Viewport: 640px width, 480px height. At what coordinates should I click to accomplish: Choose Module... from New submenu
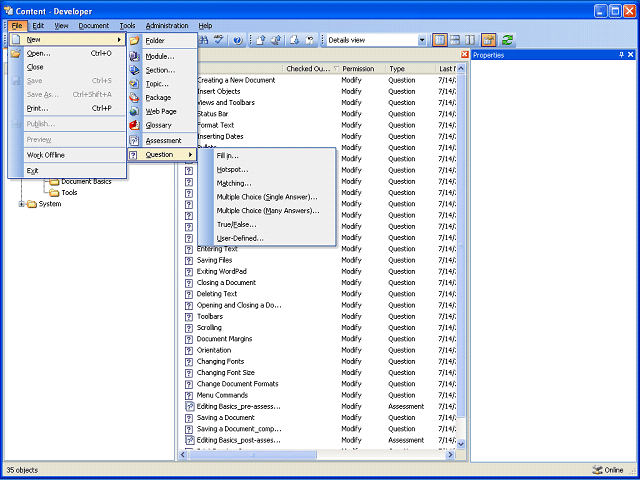coord(162,57)
